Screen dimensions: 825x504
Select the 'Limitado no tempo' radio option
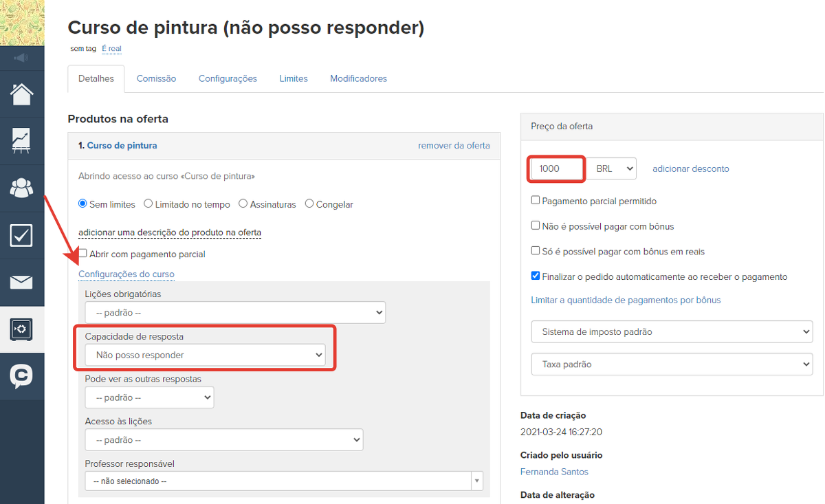pos(149,204)
